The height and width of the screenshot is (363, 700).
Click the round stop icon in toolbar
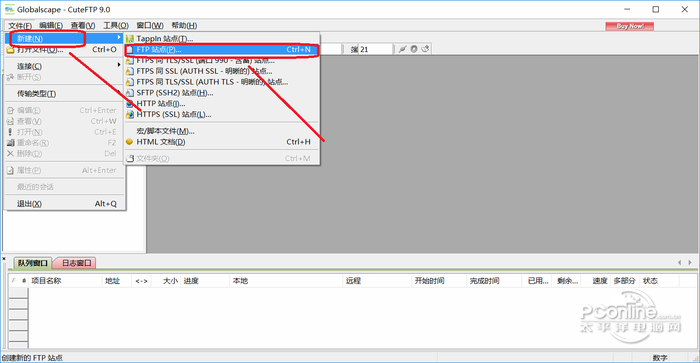[414, 49]
